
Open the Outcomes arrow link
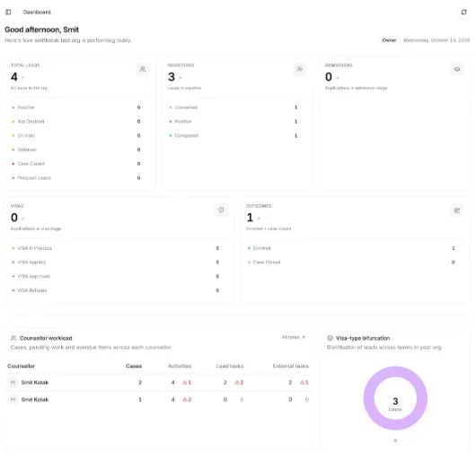pyautogui.click(x=259, y=218)
